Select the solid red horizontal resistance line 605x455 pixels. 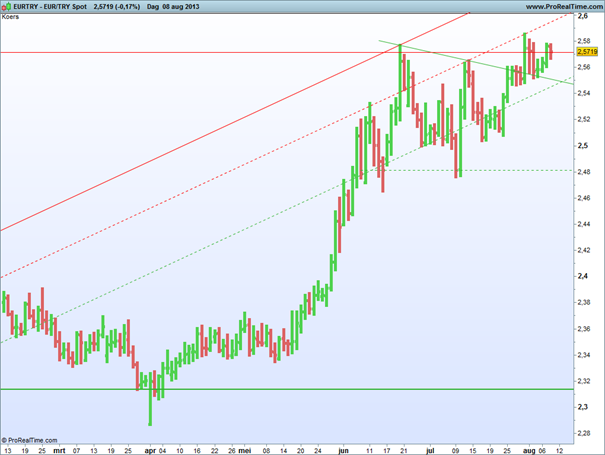200,52
